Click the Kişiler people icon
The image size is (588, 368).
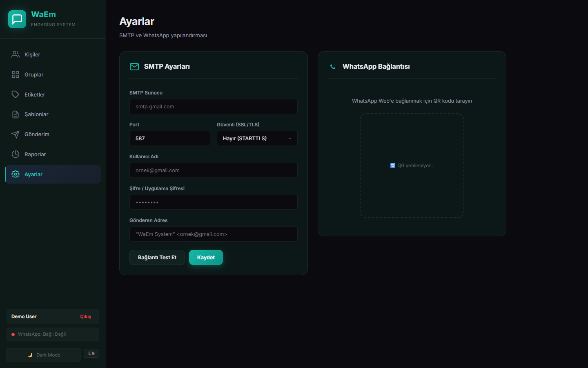coord(16,54)
